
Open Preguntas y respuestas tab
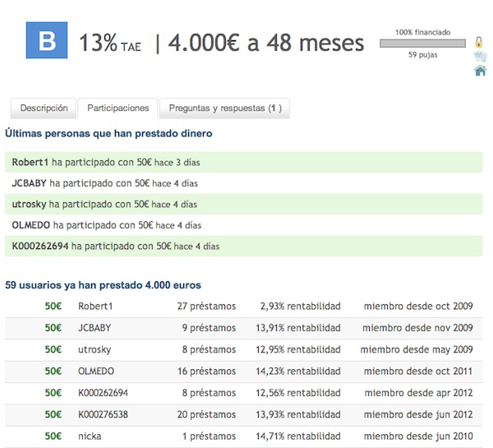click(x=223, y=108)
